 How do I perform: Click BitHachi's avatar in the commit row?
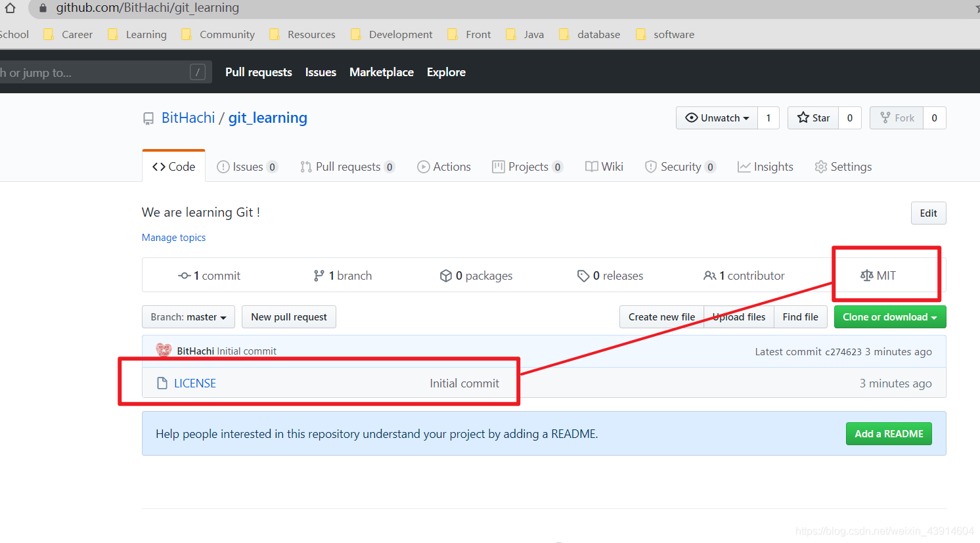pos(164,351)
